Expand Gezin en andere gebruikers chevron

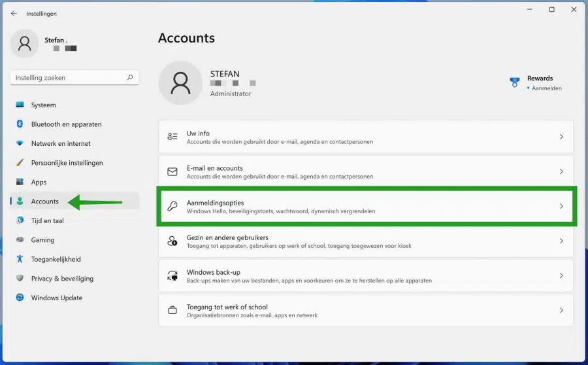pos(561,241)
